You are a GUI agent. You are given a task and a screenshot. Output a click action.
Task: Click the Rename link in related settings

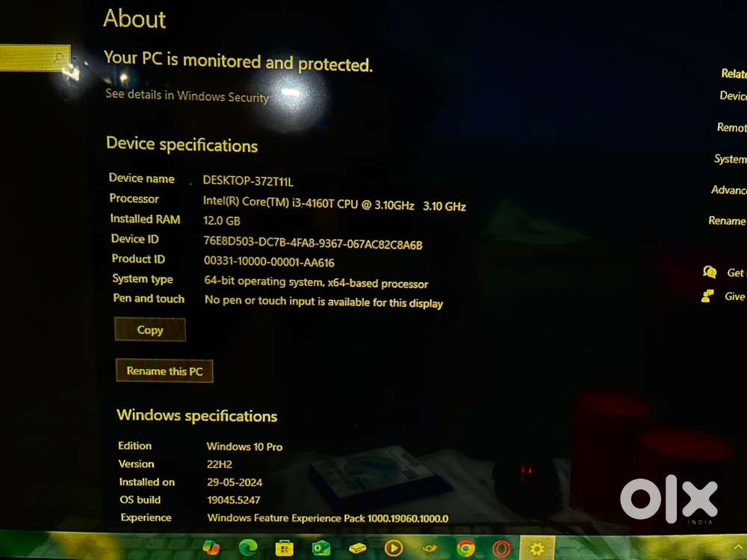tap(728, 220)
